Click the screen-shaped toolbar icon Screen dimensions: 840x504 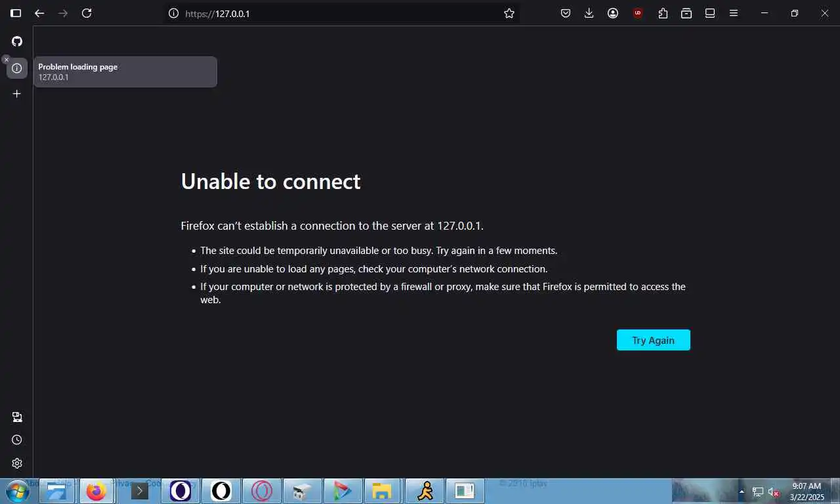point(710,13)
